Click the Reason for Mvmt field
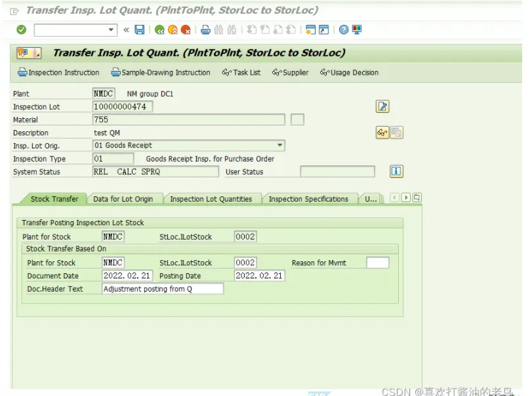The width and height of the screenshot is (532, 396). [x=378, y=263]
